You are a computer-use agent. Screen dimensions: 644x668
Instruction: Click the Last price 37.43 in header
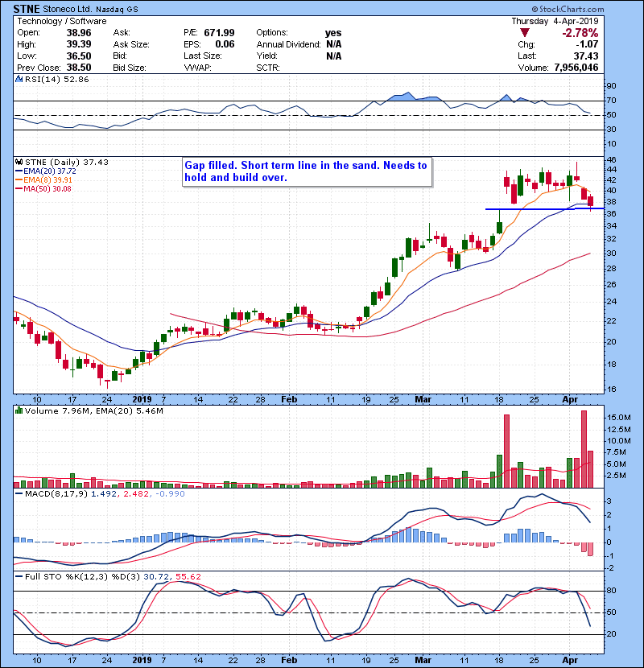[x=586, y=56]
